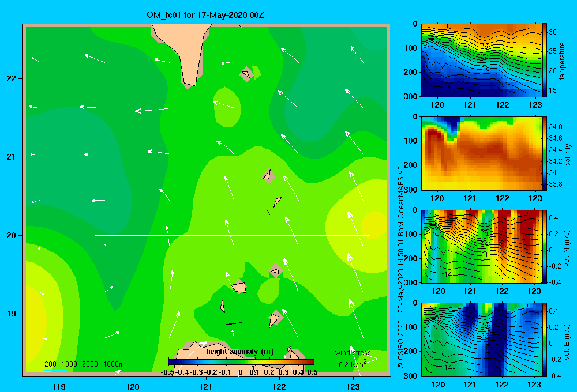Select the northward velocity section plot

pyautogui.click(x=482, y=247)
